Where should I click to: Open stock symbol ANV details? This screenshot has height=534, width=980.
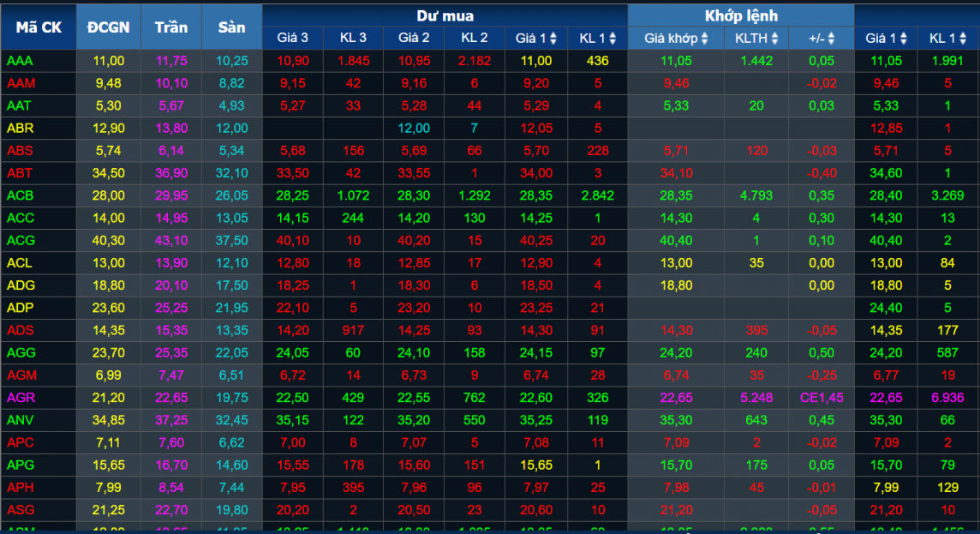[x=20, y=420]
